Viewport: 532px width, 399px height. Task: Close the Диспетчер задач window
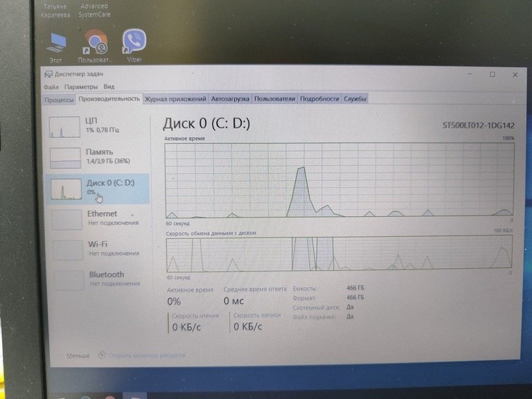pyautogui.click(x=515, y=75)
